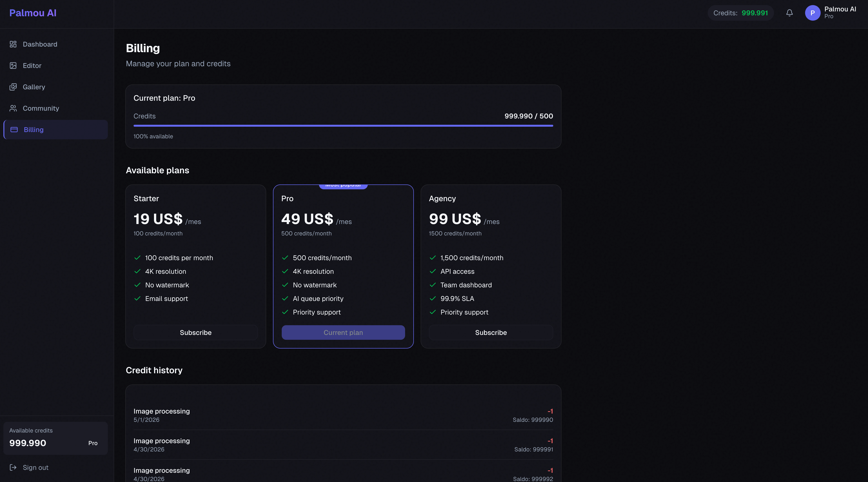Image resolution: width=868 pixels, height=482 pixels.
Task: Click the Palmou AI logo
Action: pos(33,13)
